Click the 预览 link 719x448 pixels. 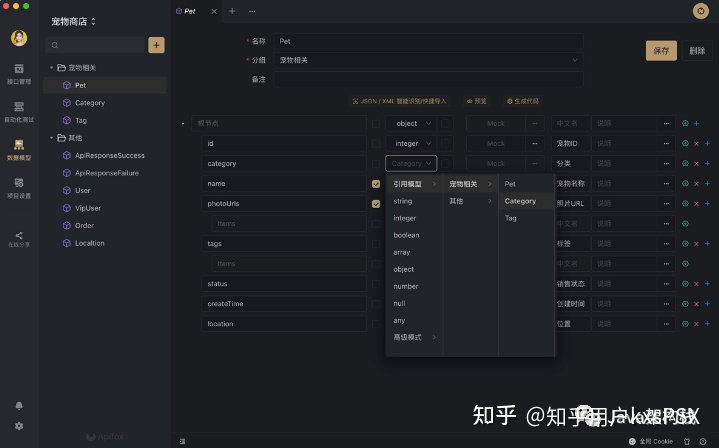coord(476,101)
